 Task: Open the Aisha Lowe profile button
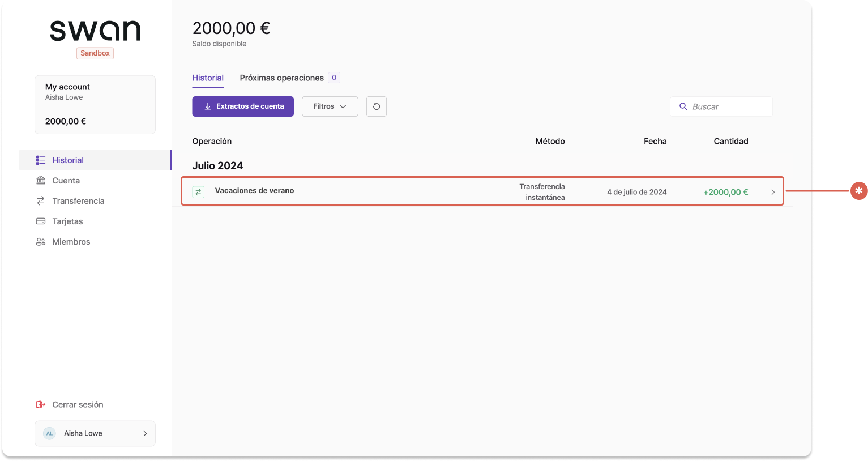(95, 433)
